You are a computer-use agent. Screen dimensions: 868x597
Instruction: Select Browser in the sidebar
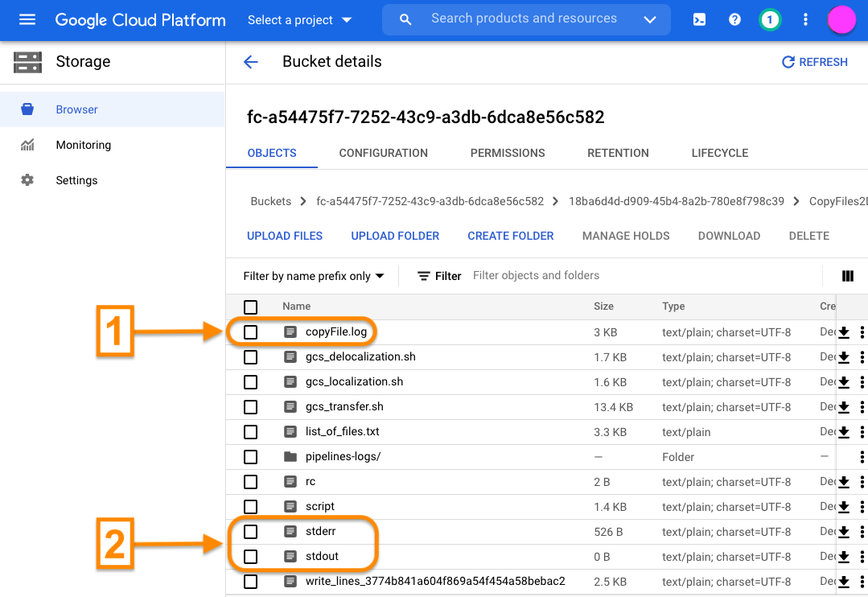[113, 109]
